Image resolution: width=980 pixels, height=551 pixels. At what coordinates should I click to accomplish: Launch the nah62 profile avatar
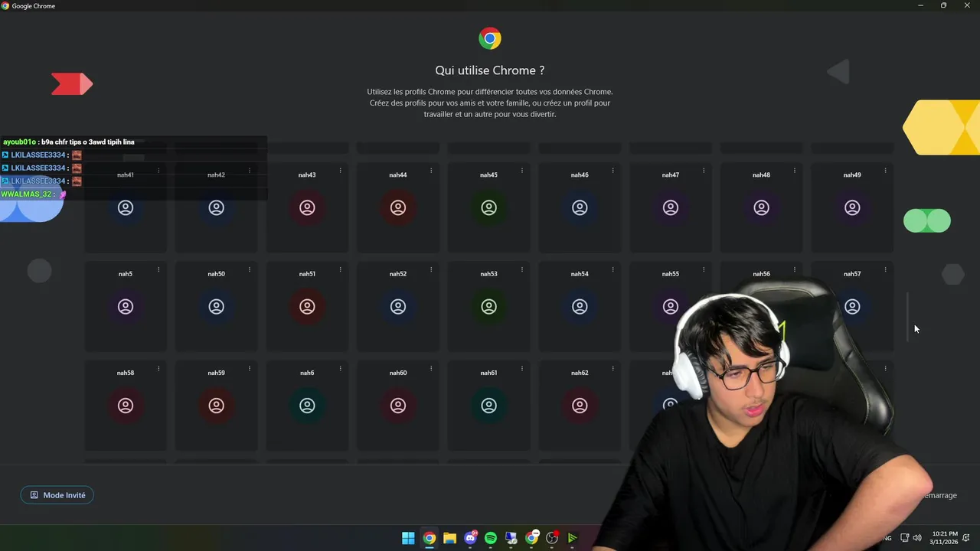[x=580, y=406]
